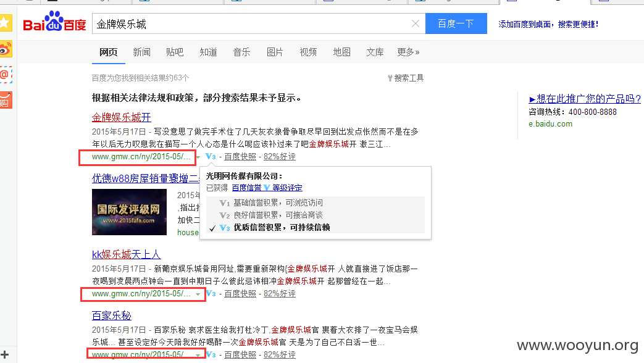The height and width of the screenshot is (363, 644).
Task: Open 添加百度到桌面 link
Action: [x=548, y=24]
